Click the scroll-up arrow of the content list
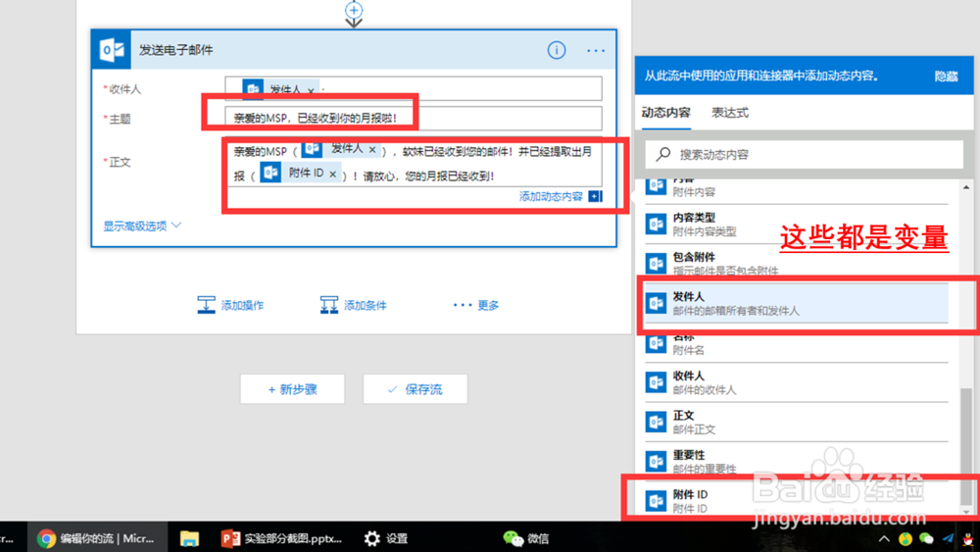This screenshot has width=980, height=552. [966, 187]
